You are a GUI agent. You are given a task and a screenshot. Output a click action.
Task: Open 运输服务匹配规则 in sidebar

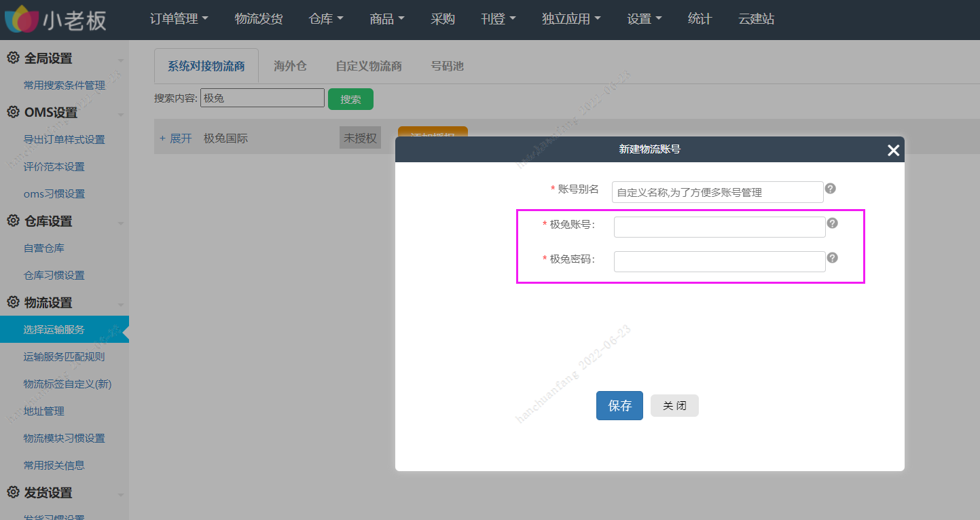coord(65,356)
